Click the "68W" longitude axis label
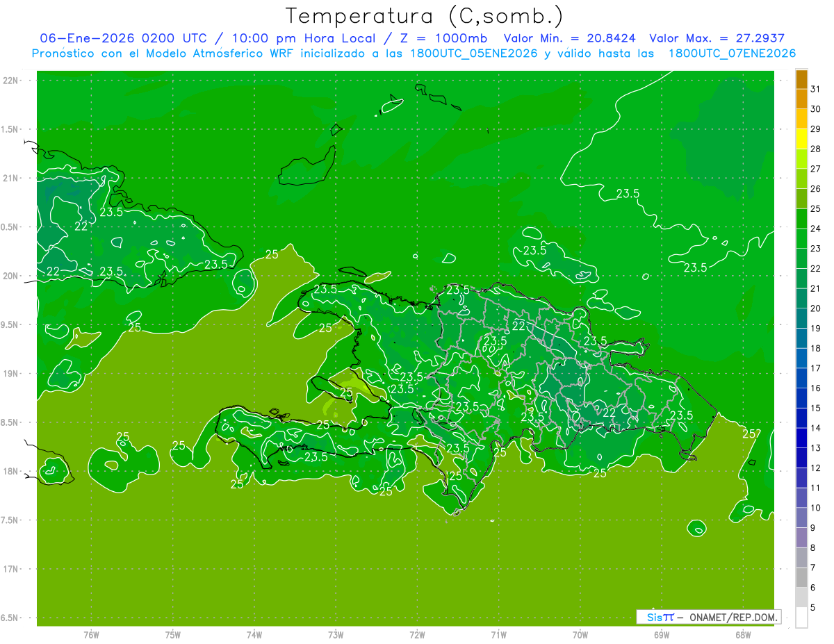 tap(743, 635)
